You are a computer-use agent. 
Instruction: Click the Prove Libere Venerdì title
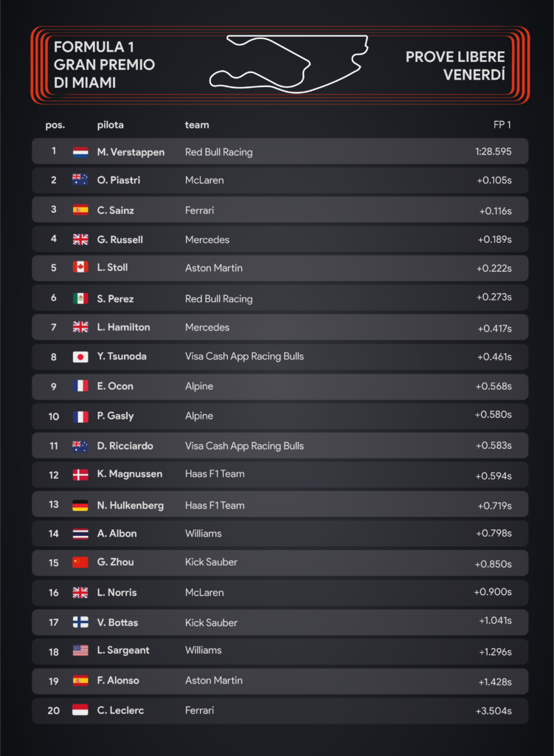click(x=455, y=66)
